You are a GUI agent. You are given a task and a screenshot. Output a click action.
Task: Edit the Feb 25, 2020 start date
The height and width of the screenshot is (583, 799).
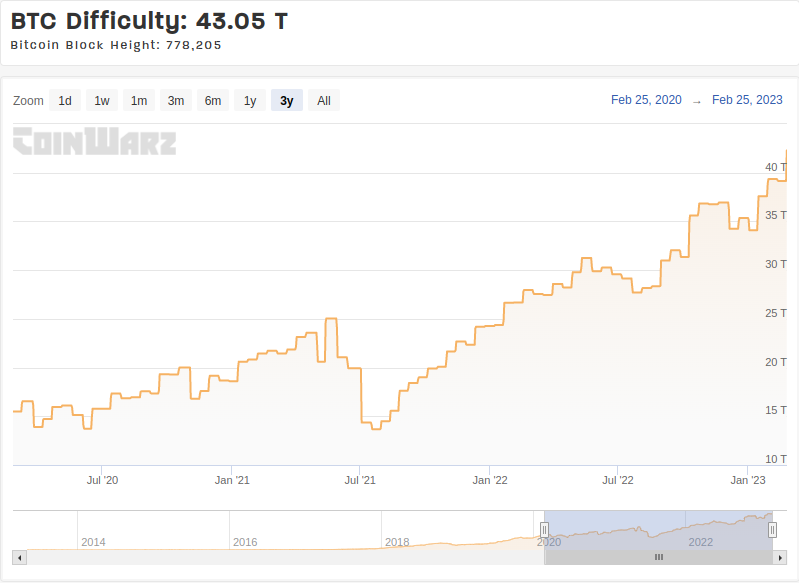pyautogui.click(x=646, y=100)
